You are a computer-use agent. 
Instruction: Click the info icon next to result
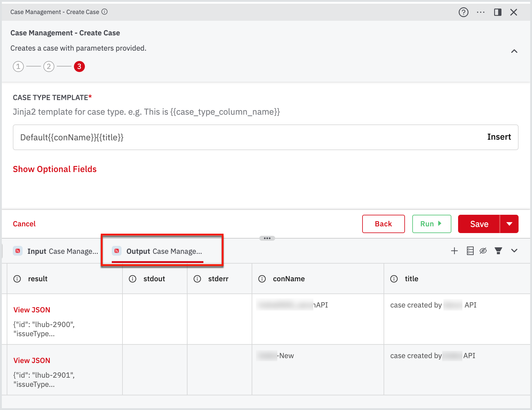click(x=17, y=279)
